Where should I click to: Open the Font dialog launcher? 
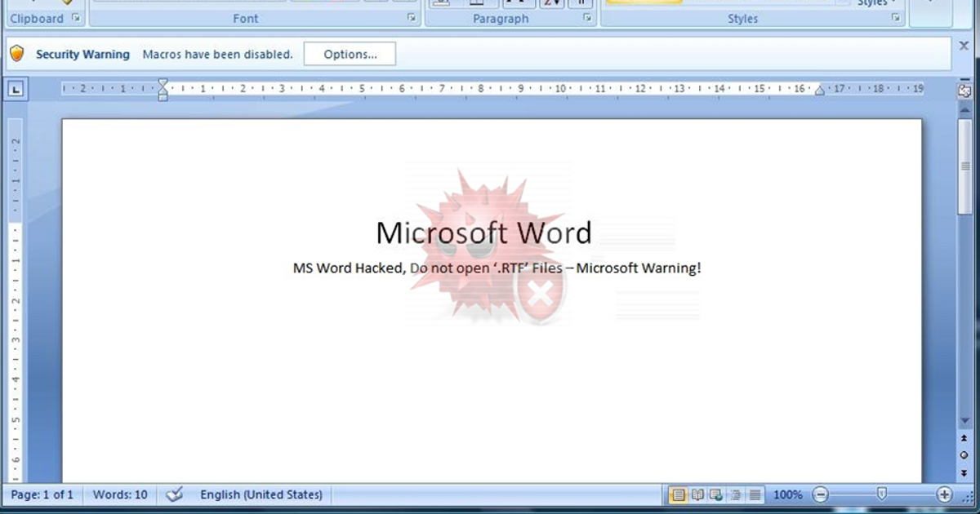coord(412,18)
